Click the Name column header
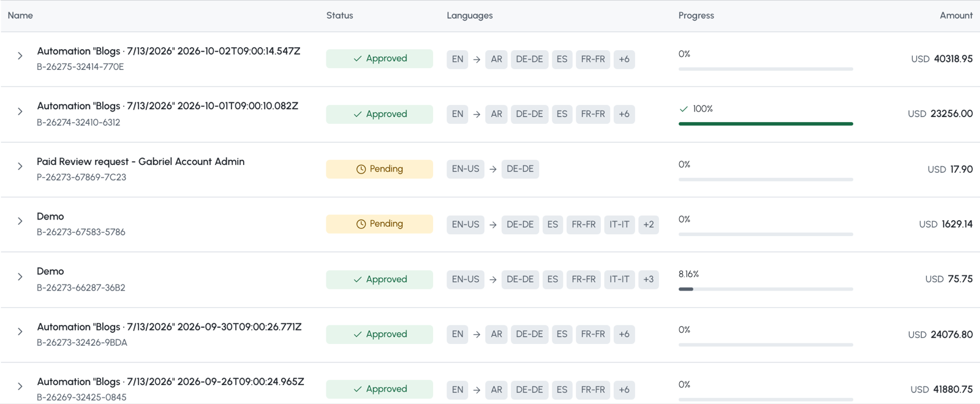Image resolution: width=980 pixels, height=404 pixels. 20,15
